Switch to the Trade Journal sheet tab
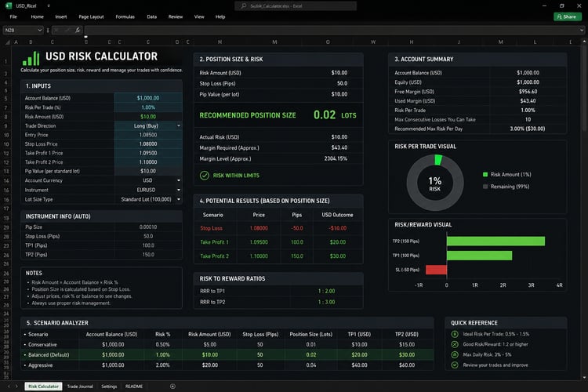Screen dimensions: 588x392 tap(80, 386)
